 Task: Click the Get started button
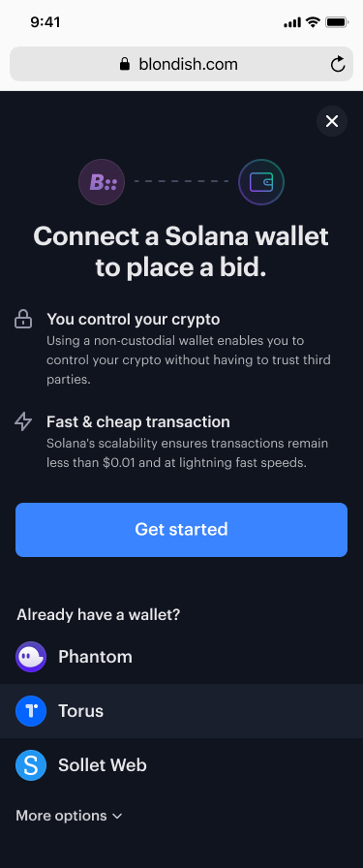coord(182,530)
